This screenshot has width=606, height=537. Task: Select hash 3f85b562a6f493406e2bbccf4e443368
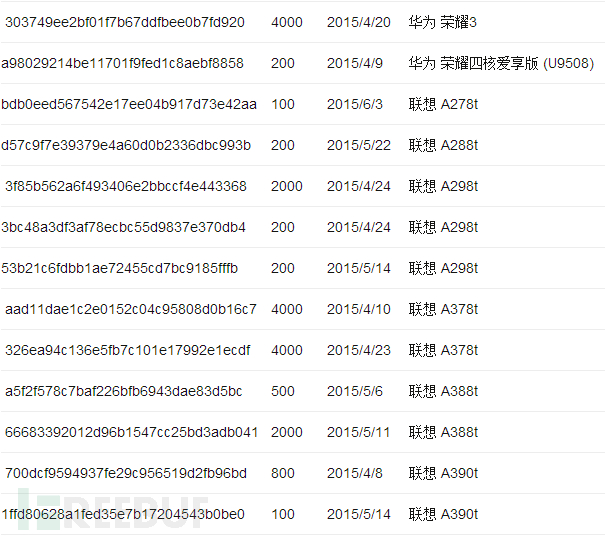(x=126, y=186)
